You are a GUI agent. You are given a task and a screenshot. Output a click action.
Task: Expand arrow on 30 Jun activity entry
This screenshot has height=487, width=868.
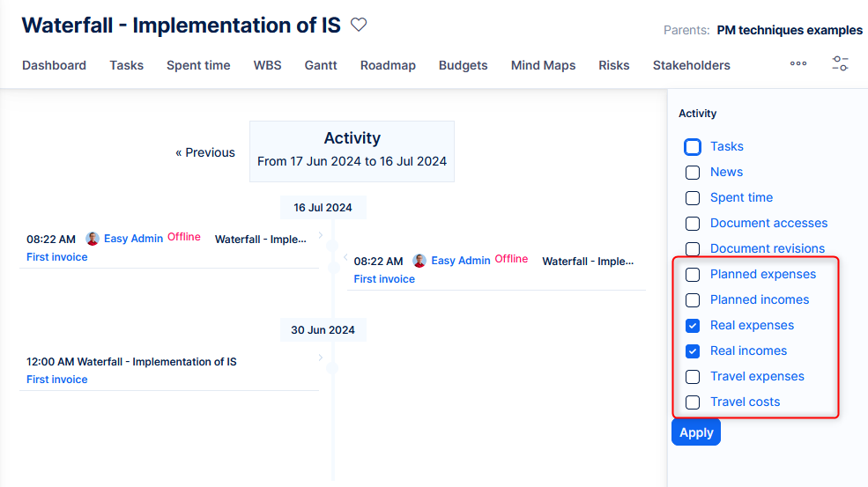coord(321,358)
